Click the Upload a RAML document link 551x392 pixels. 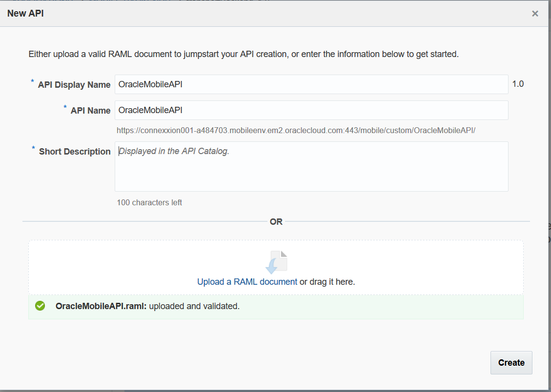[x=247, y=282]
